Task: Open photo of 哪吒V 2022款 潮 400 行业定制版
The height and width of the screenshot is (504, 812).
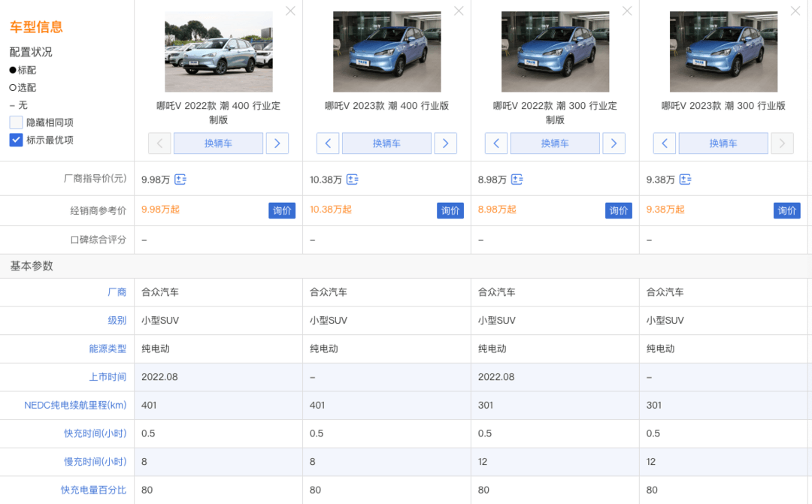Action: 219,52
